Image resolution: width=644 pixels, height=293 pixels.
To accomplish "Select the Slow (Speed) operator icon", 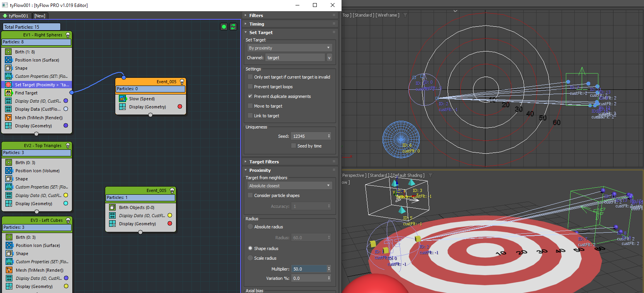I will tap(122, 99).
